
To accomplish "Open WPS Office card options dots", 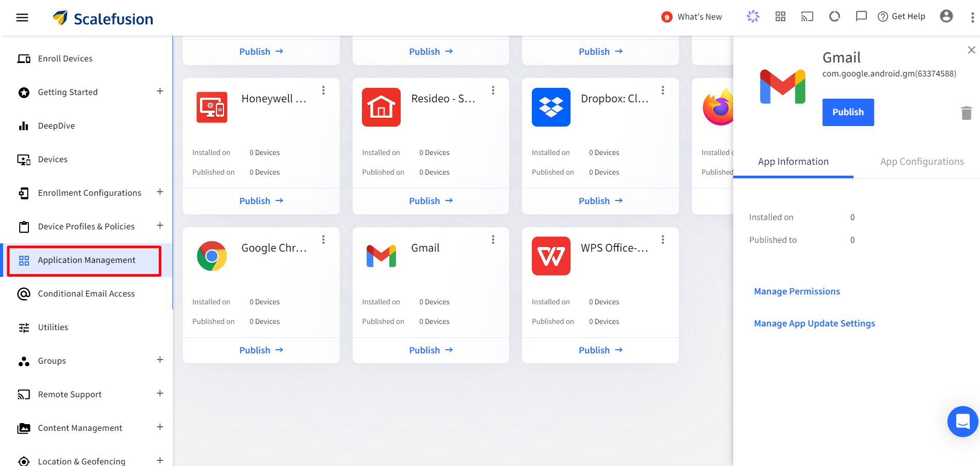I will 663,240.
